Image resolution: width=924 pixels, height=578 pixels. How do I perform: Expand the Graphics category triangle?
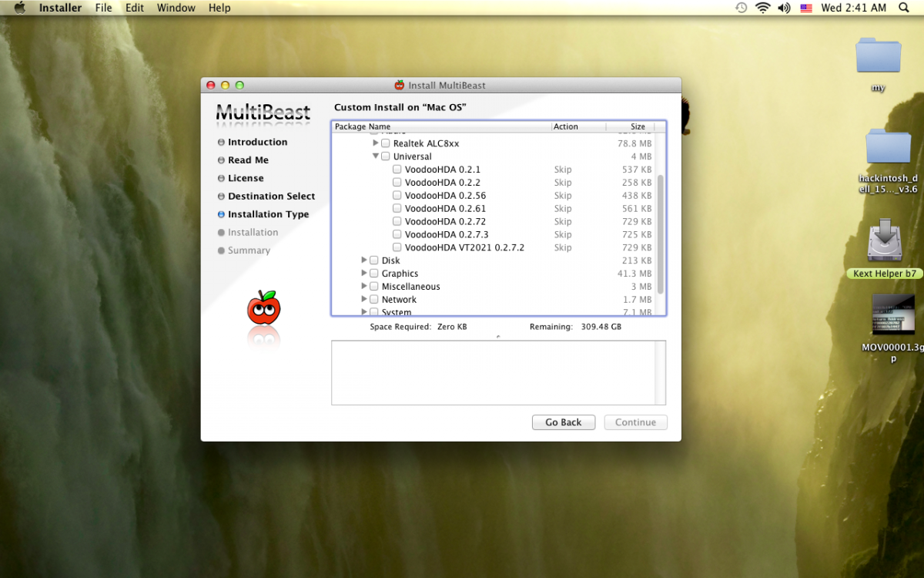[x=364, y=273]
